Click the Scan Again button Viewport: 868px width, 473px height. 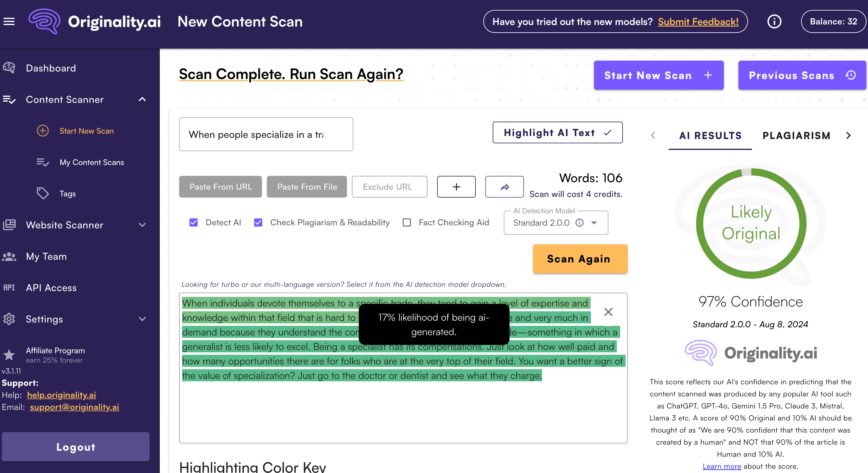coord(579,259)
